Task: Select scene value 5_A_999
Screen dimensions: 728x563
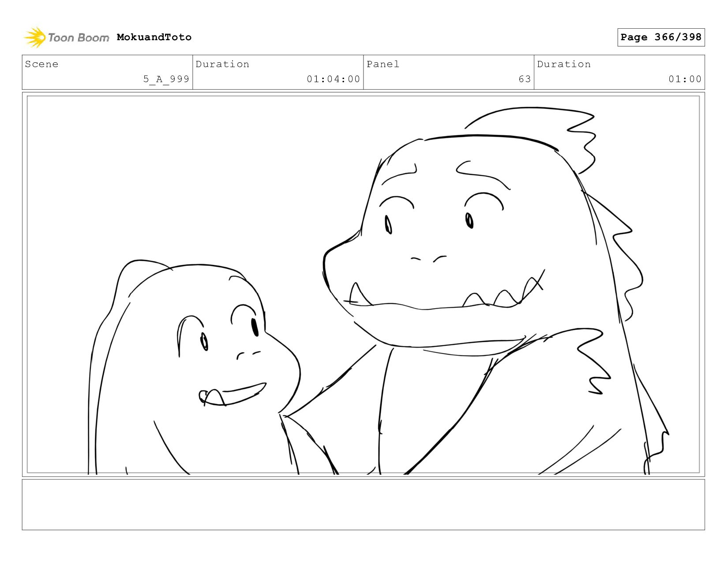Action: coord(166,79)
